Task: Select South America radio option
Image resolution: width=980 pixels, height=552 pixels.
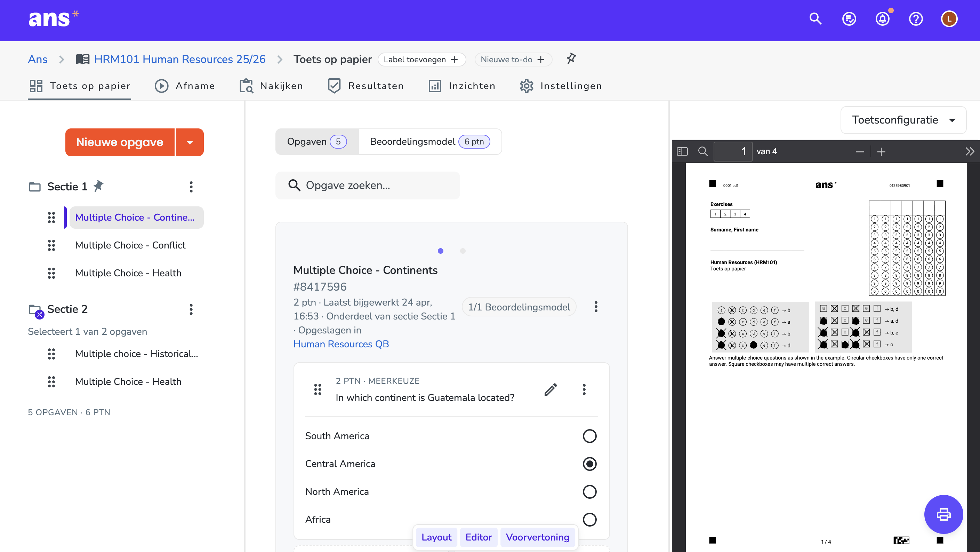Action: coord(589,436)
